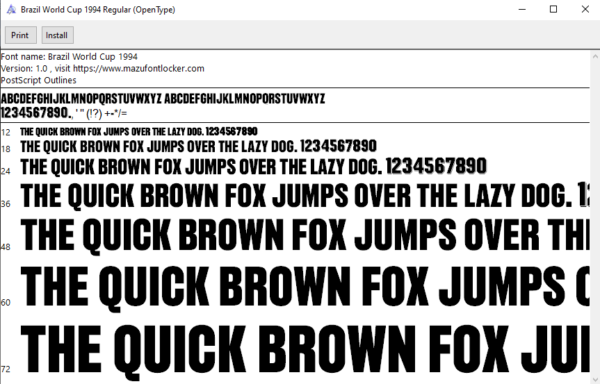Click the size label '36'
600x384 pixels.
[6, 204]
